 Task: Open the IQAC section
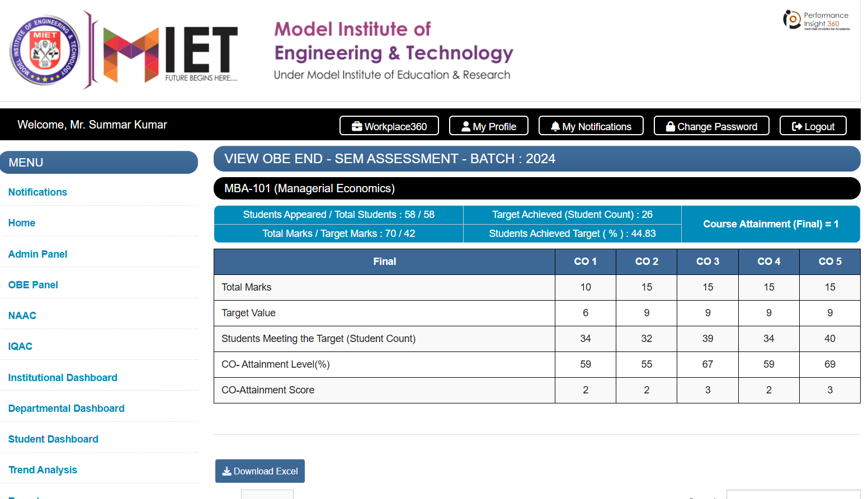[20, 346]
